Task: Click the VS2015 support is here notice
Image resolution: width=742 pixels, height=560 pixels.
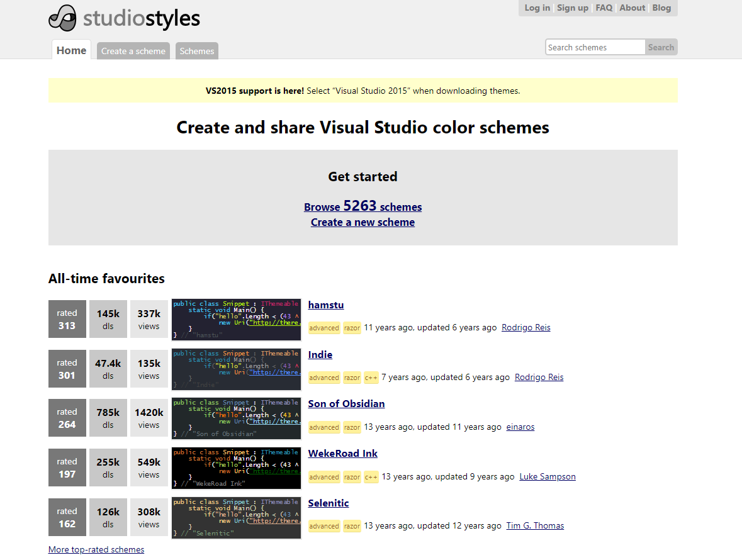Action: (x=363, y=91)
